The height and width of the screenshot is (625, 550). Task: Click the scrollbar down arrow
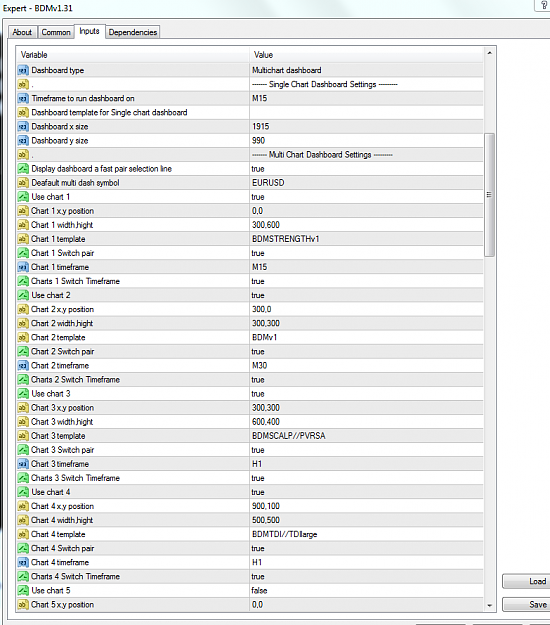pyautogui.click(x=489, y=606)
